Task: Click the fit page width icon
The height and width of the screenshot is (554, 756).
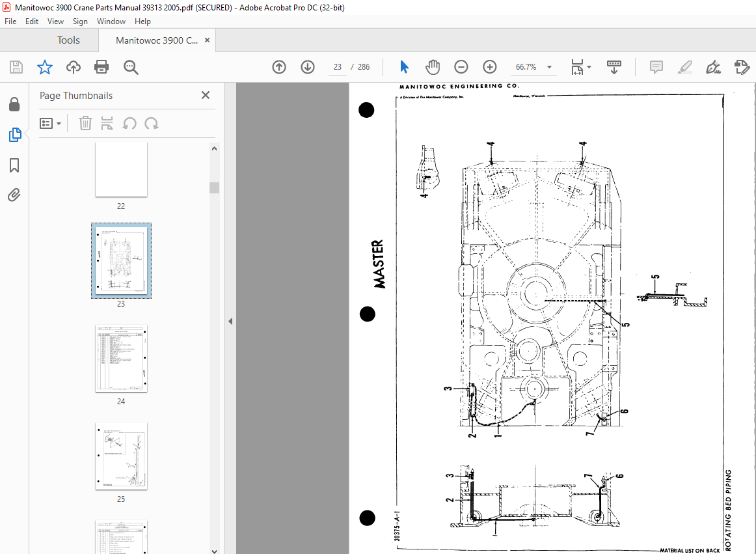Action: [x=577, y=67]
